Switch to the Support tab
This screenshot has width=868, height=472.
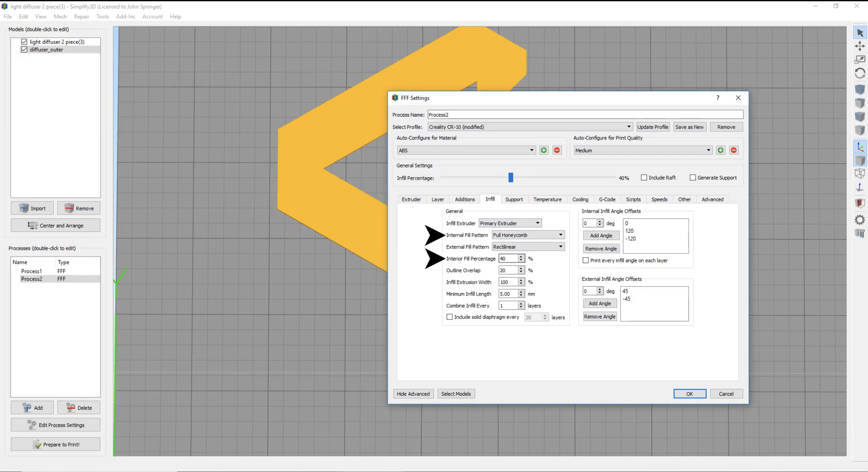pyautogui.click(x=514, y=199)
